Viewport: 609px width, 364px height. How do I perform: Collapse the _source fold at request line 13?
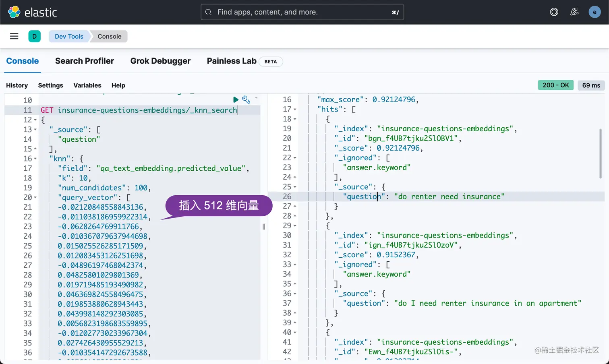pos(35,130)
